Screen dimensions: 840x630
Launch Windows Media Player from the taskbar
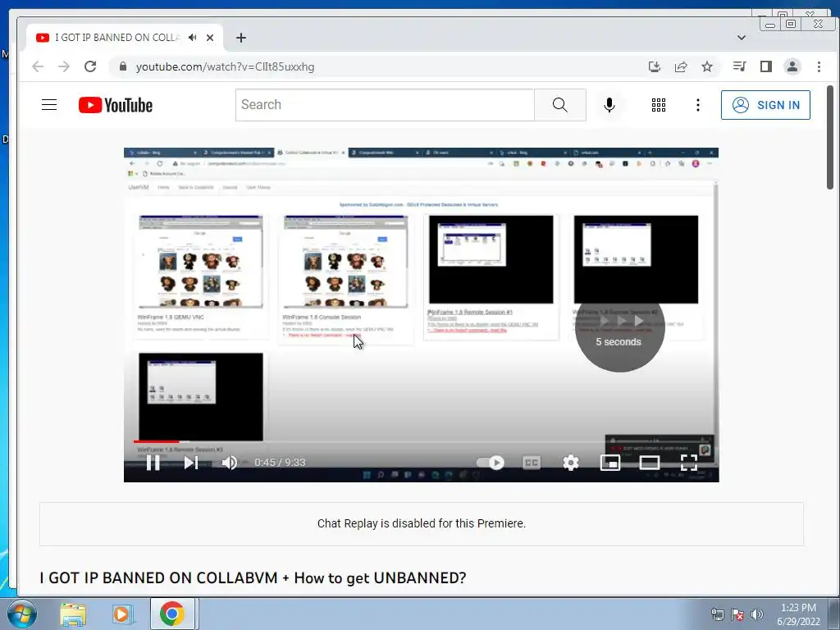tap(122, 614)
